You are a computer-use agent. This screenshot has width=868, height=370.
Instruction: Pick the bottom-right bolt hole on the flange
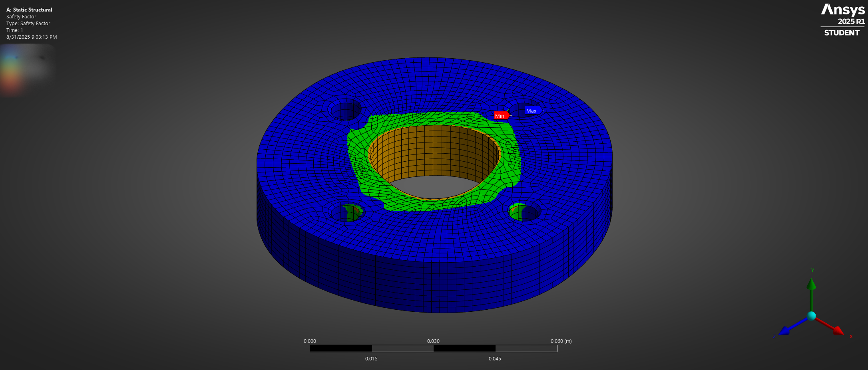click(525, 212)
